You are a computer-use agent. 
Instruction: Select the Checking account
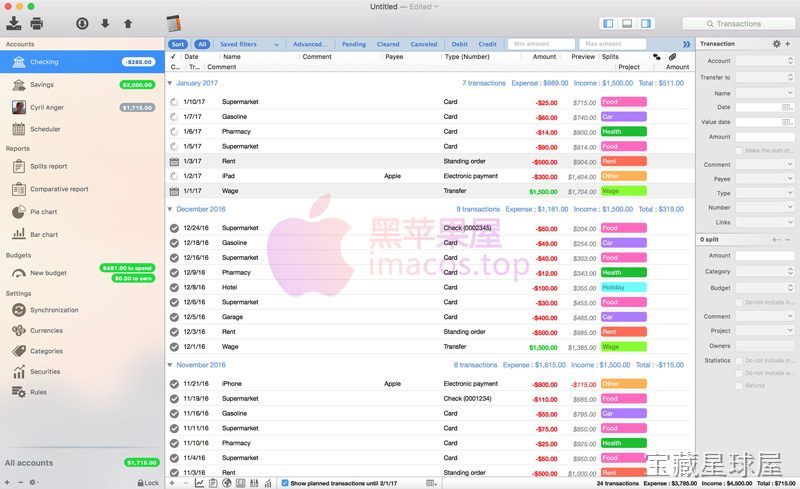[x=82, y=62]
